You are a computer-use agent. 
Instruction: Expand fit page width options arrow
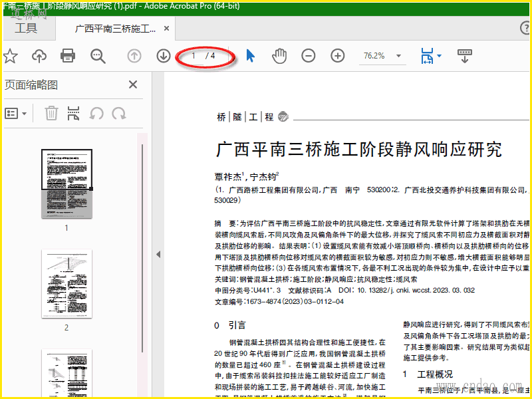click(x=440, y=56)
